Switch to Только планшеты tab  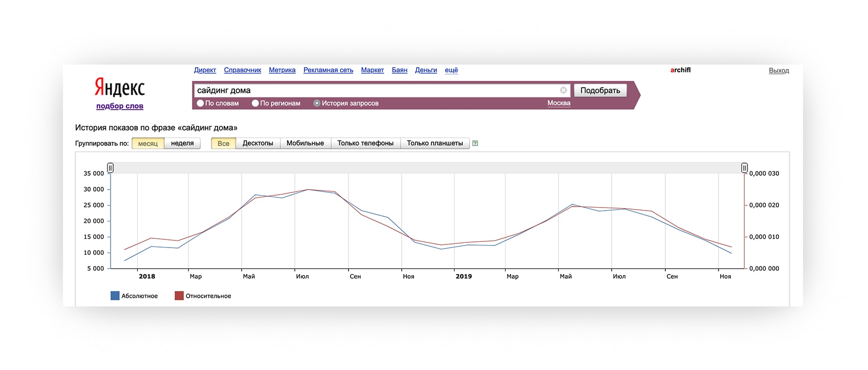(x=435, y=143)
